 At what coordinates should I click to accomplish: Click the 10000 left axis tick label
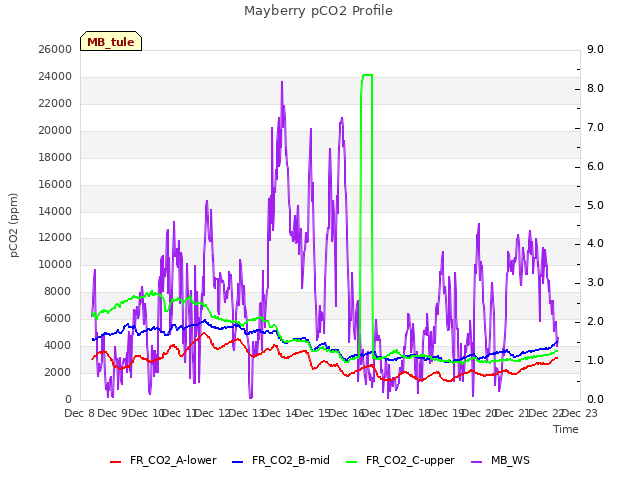55,264
